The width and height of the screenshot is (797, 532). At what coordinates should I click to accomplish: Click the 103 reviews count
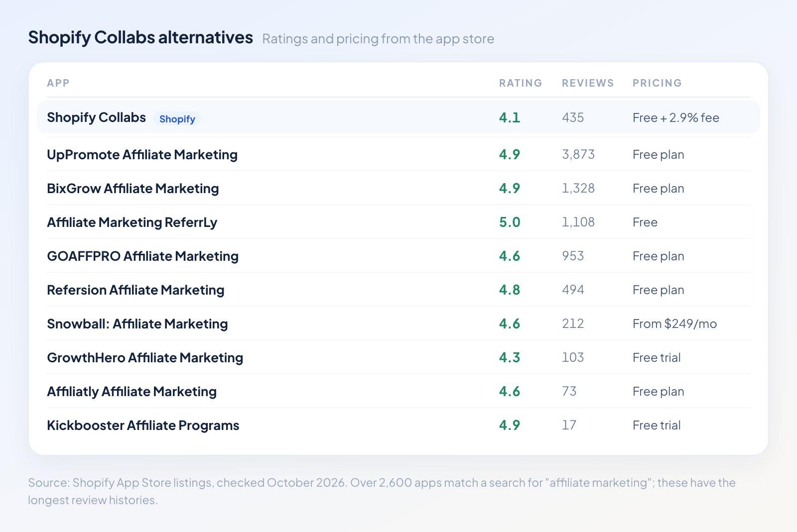pyautogui.click(x=573, y=358)
